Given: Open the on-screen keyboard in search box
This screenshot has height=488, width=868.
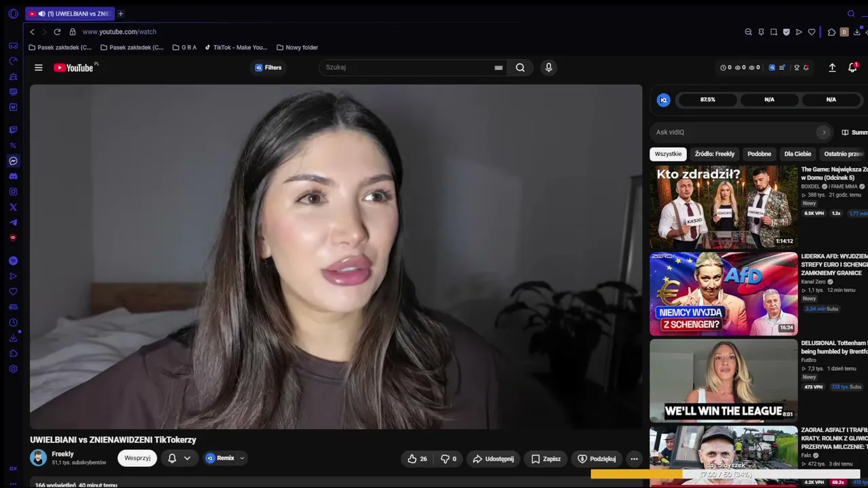Looking at the screenshot, I should coord(498,68).
